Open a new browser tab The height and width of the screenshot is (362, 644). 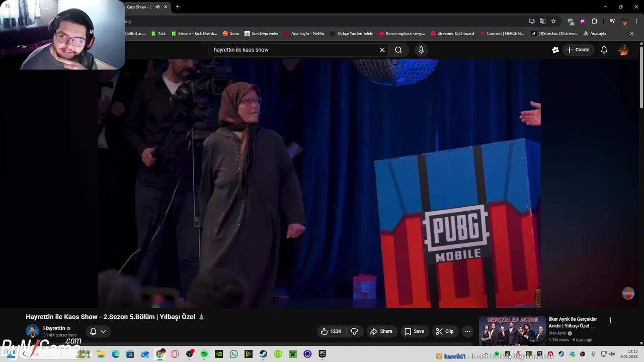(178, 7)
